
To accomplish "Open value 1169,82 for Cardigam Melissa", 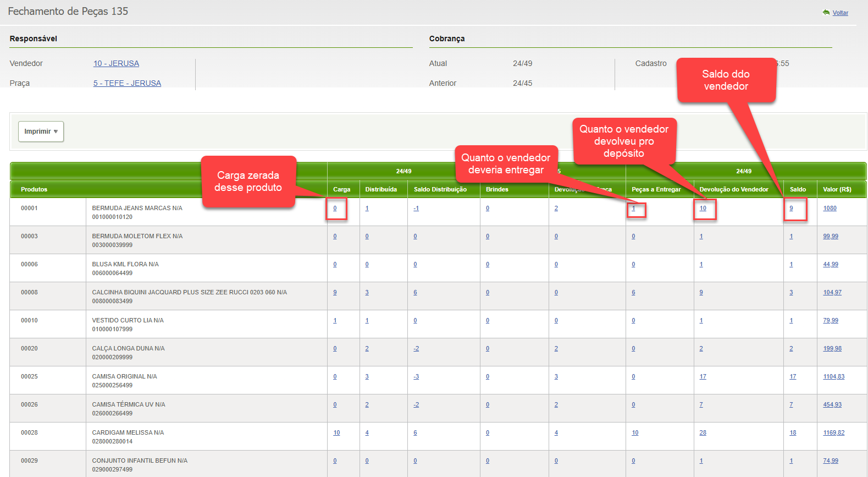I will (x=833, y=432).
